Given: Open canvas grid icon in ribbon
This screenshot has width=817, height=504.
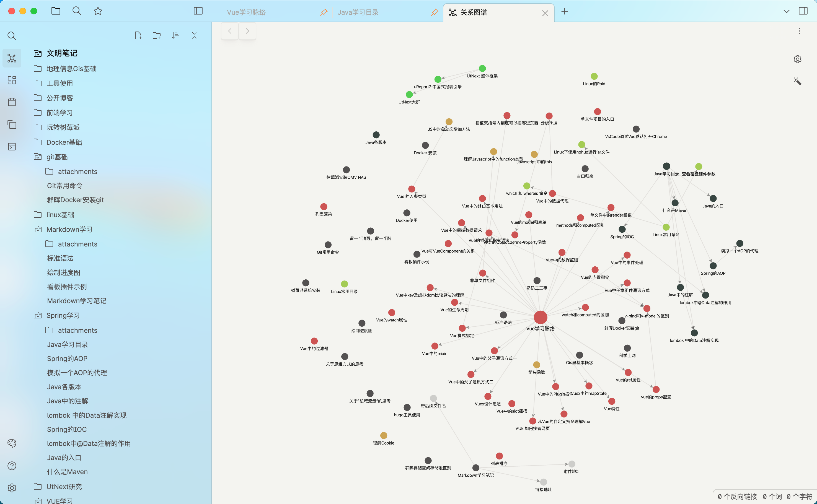Looking at the screenshot, I should tap(12, 80).
